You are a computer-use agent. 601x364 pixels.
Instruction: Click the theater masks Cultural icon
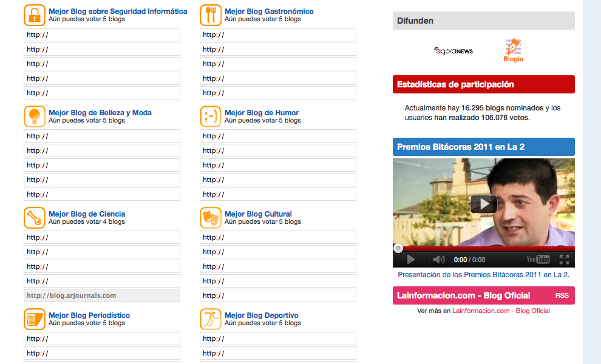click(211, 218)
